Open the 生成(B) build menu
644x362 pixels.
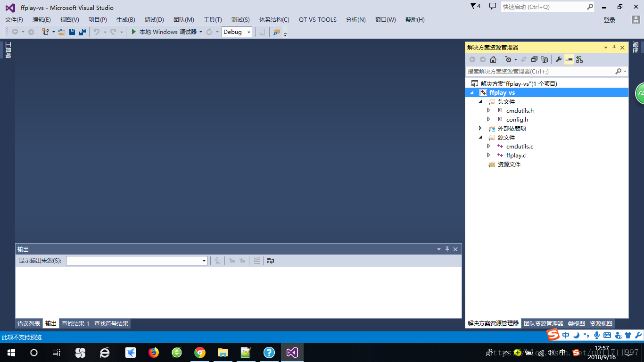click(126, 19)
